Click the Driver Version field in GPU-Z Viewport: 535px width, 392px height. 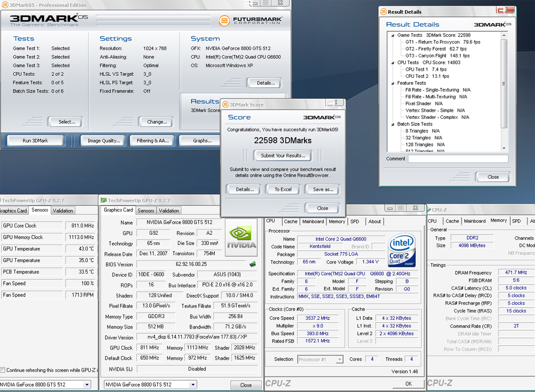click(197, 337)
